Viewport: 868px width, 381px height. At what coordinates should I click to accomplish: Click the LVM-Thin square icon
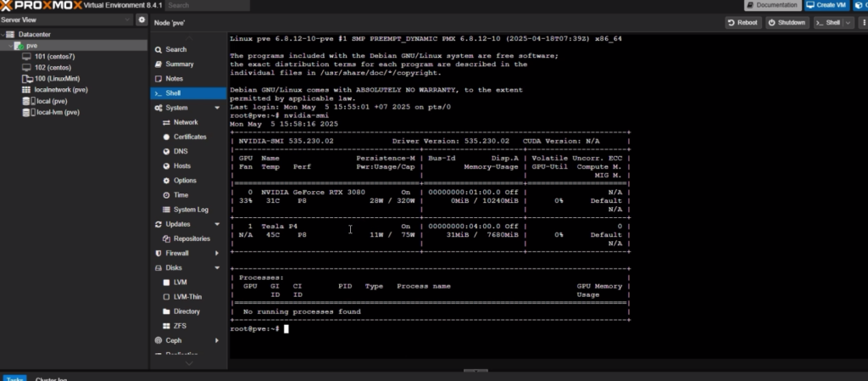167,297
